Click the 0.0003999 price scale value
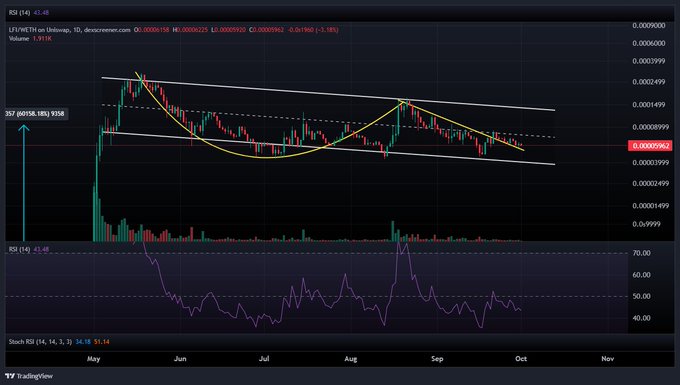680x385 pixels. click(649, 61)
